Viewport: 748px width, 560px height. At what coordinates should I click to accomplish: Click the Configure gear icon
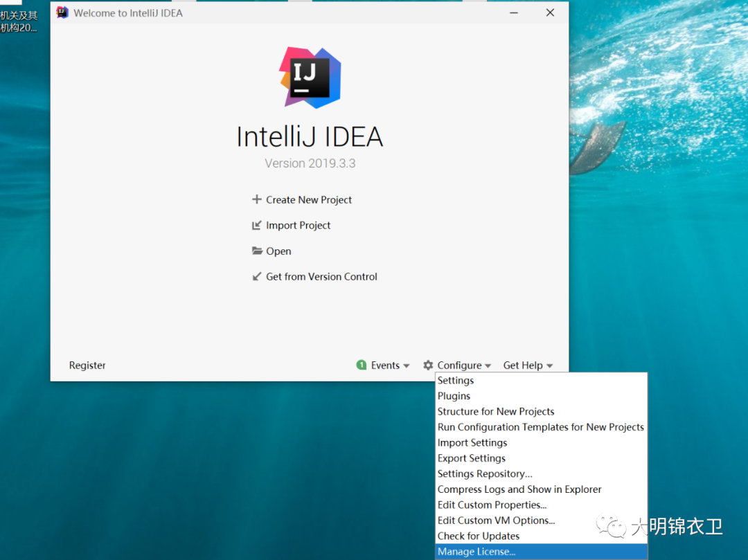point(428,365)
